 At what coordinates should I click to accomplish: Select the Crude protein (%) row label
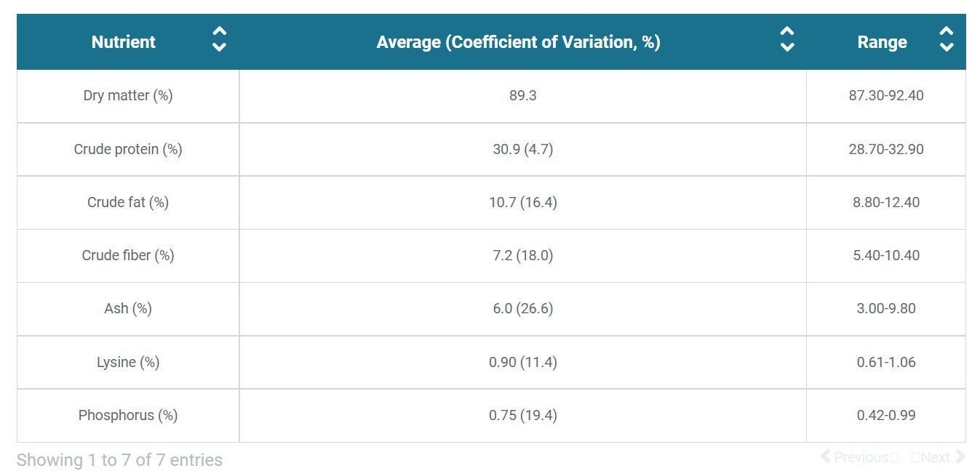[x=128, y=149]
